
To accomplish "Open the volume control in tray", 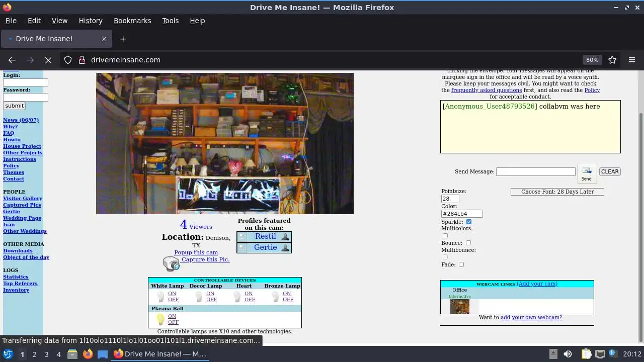I will [568, 354].
